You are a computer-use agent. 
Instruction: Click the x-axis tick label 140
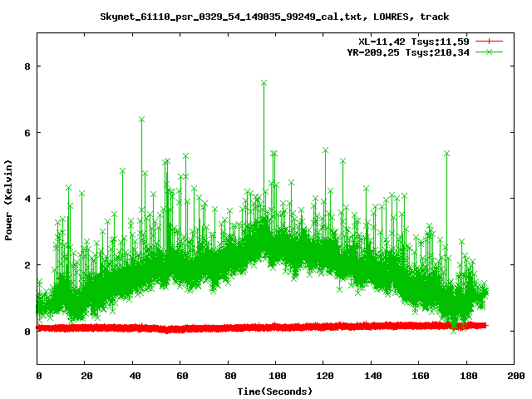pos(371,377)
